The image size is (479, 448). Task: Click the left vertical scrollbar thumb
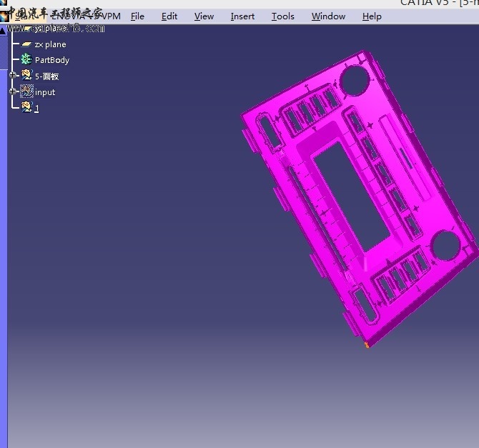[x=4, y=53]
